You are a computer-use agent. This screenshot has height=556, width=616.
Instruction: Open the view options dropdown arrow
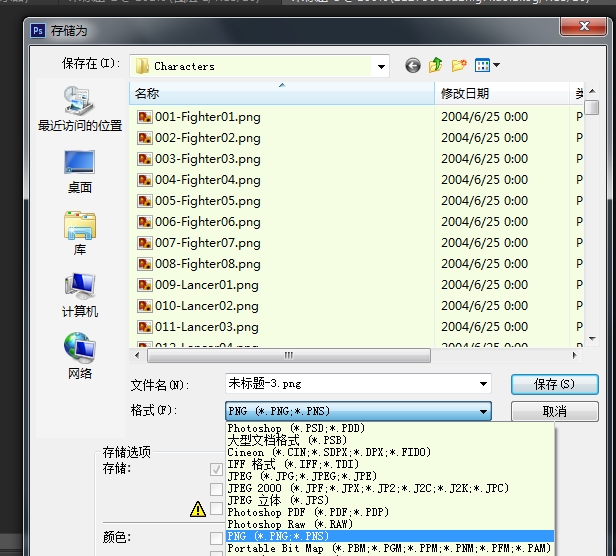[x=496, y=65]
